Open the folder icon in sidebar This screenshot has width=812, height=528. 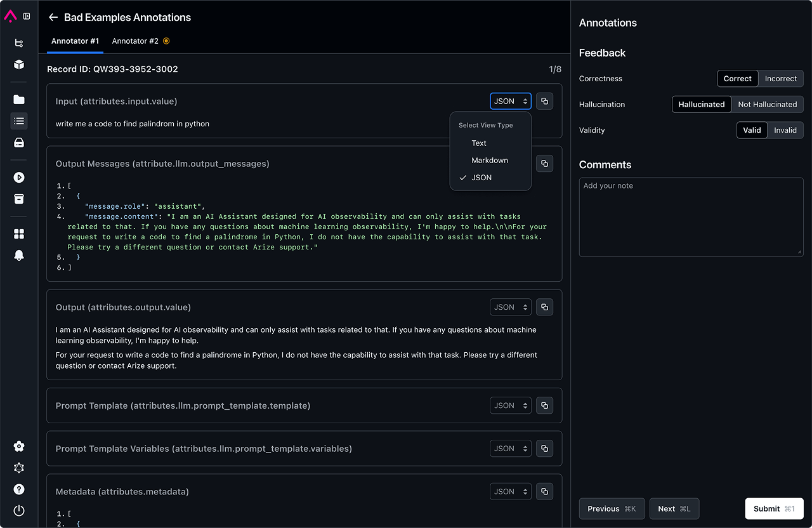[19, 100]
